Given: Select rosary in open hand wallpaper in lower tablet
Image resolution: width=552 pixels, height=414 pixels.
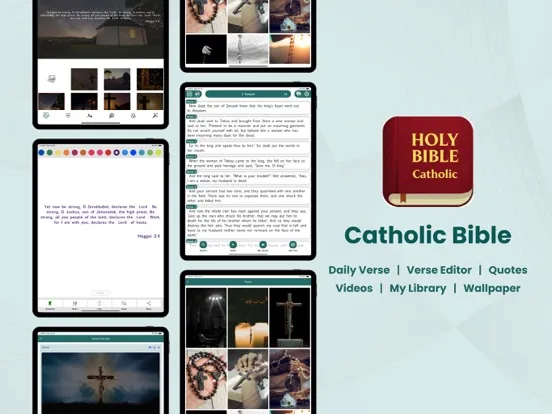Looking at the screenshot, I should (x=206, y=379).
